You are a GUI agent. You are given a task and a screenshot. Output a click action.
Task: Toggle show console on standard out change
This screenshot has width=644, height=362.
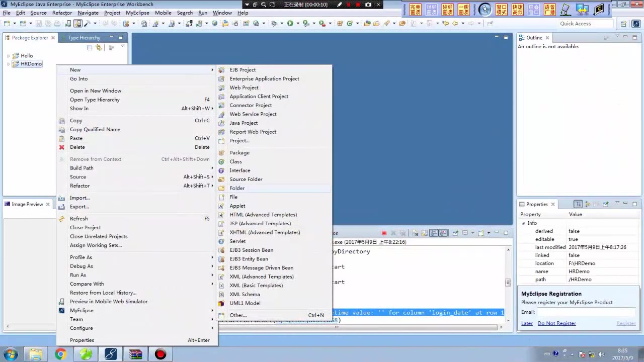coord(434,233)
